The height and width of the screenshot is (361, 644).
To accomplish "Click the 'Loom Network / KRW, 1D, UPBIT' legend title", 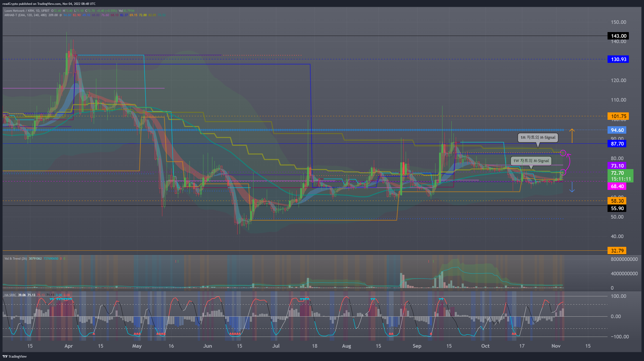I will tap(27, 11).
